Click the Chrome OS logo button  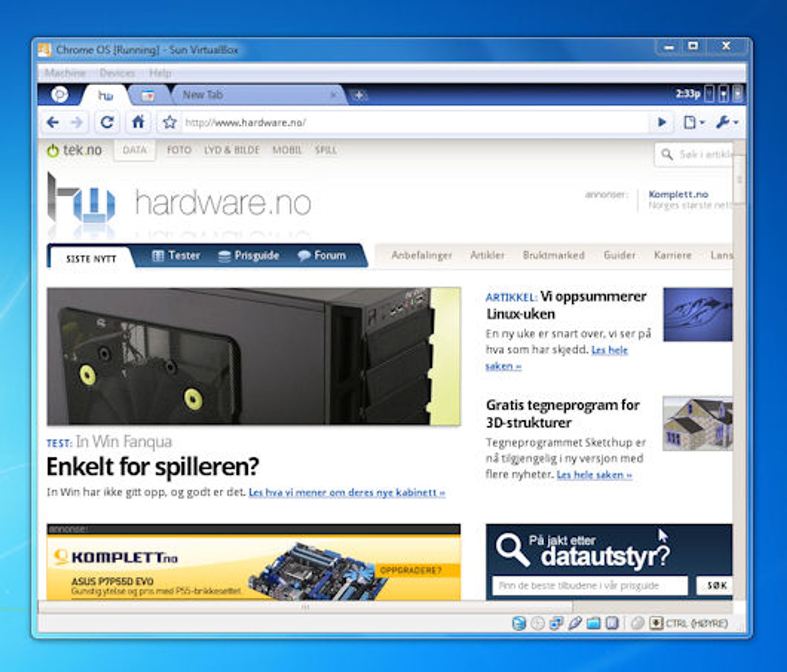click(x=60, y=95)
